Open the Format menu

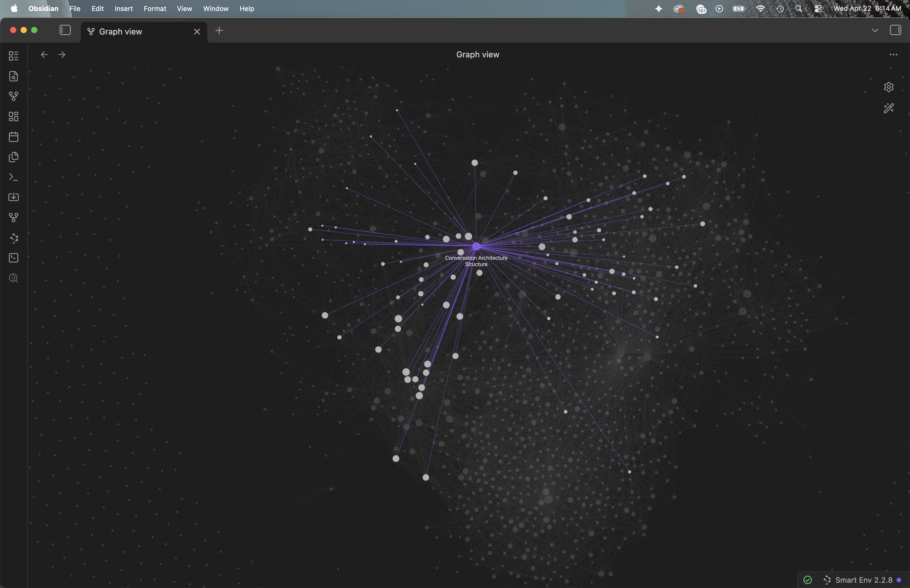tap(155, 8)
